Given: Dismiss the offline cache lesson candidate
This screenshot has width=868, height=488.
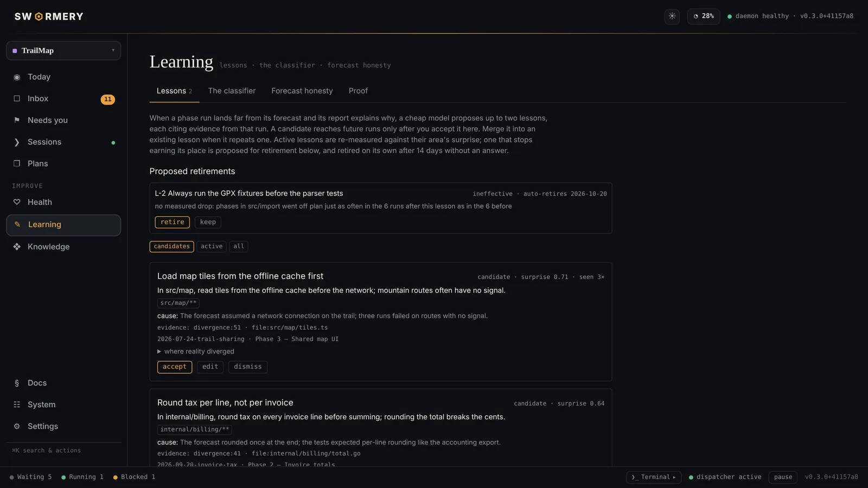Looking at the screenshot, I should tap(248, 367).
